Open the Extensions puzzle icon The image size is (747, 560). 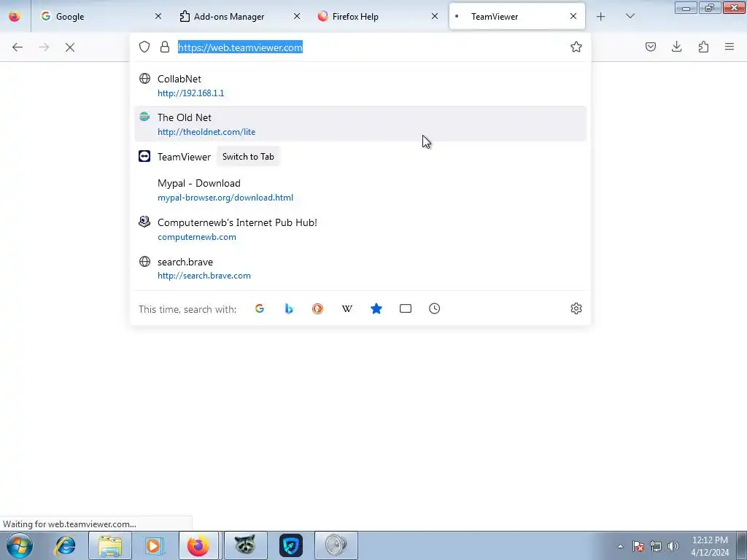tap(703, 47)
